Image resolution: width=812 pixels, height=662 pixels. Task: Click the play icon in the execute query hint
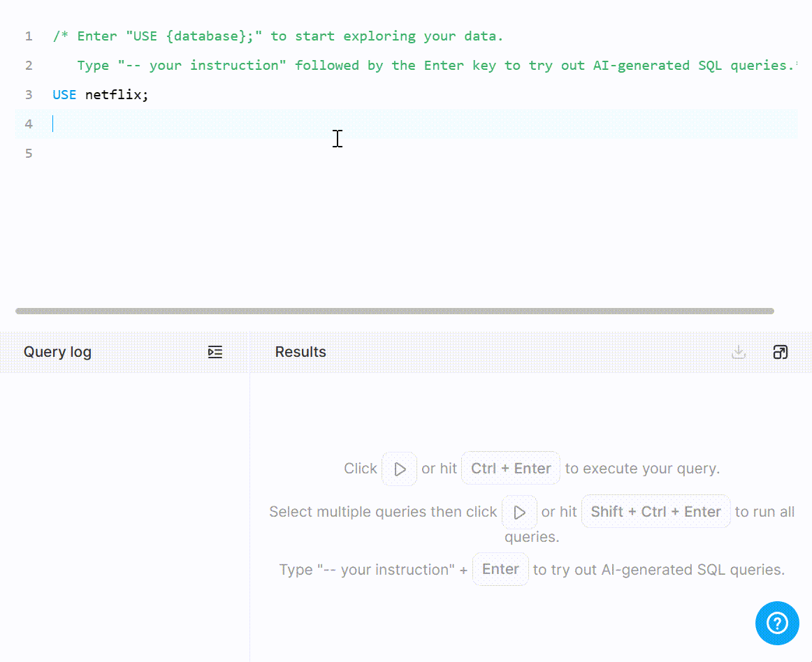(x=399, y=468)
